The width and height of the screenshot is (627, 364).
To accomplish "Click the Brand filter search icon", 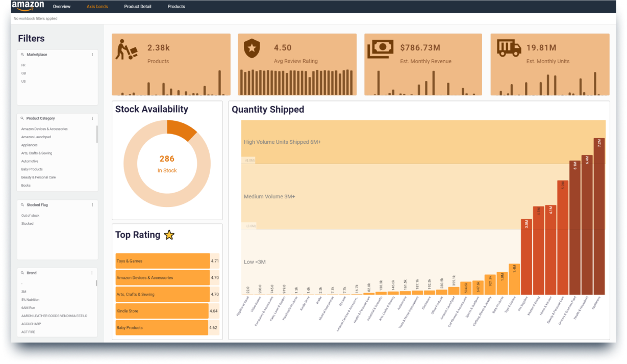I will pos(22,273).
